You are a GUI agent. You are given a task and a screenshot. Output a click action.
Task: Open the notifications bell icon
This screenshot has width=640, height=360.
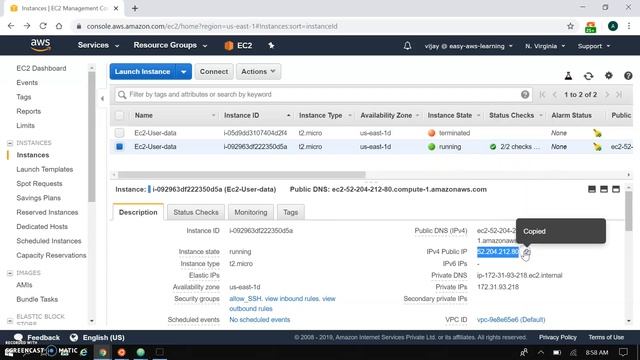[407, 46]
